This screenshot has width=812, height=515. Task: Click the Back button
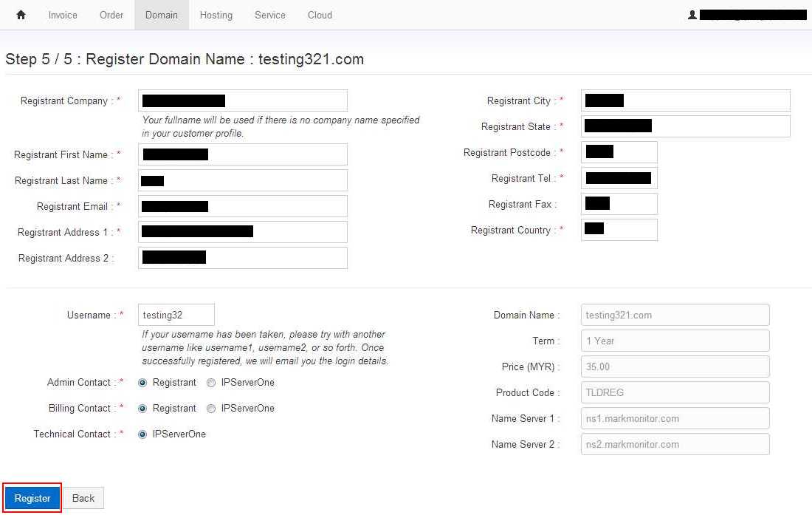83,498
